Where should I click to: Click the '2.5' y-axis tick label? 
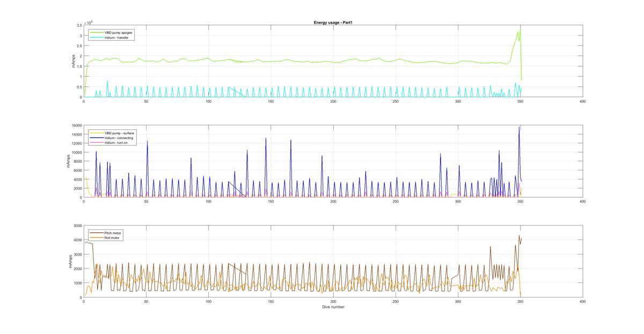pos(79,46)
